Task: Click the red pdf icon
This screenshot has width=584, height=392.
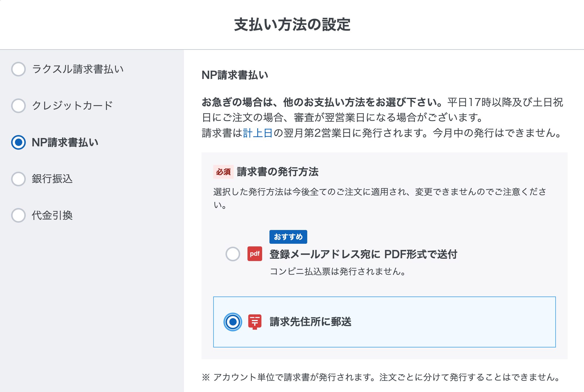Action: tap(255, 254)
